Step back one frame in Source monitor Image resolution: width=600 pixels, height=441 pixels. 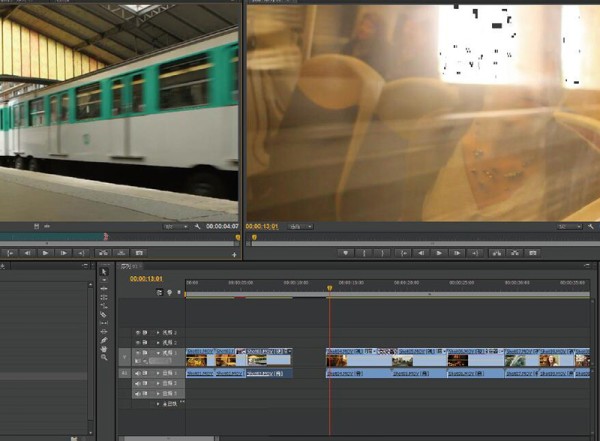[x=27, y=253]
